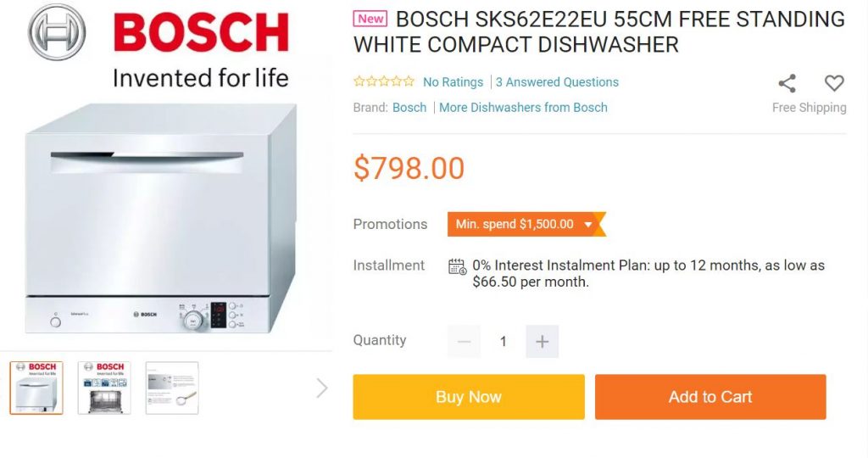868x458 pixels.
Task: Open More Dishwashers from Bosch link
Action: pyautogui.click(x=523, y=108)
